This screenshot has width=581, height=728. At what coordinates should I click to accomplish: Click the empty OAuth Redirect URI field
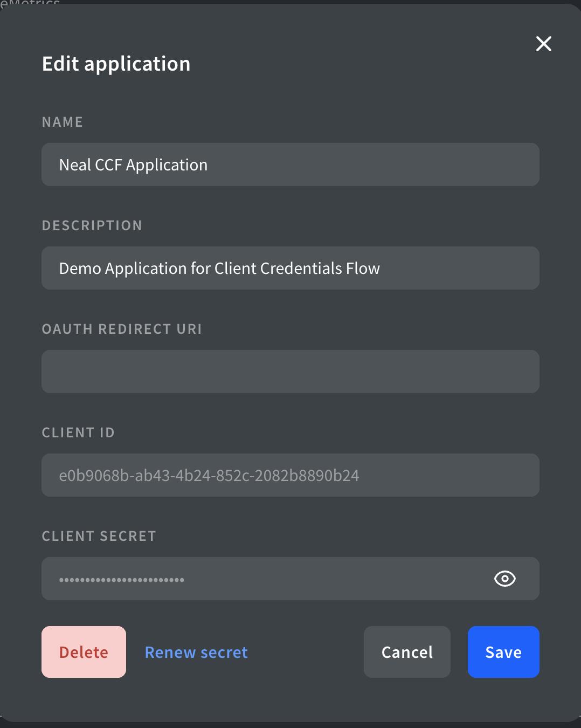pos(290,372)
